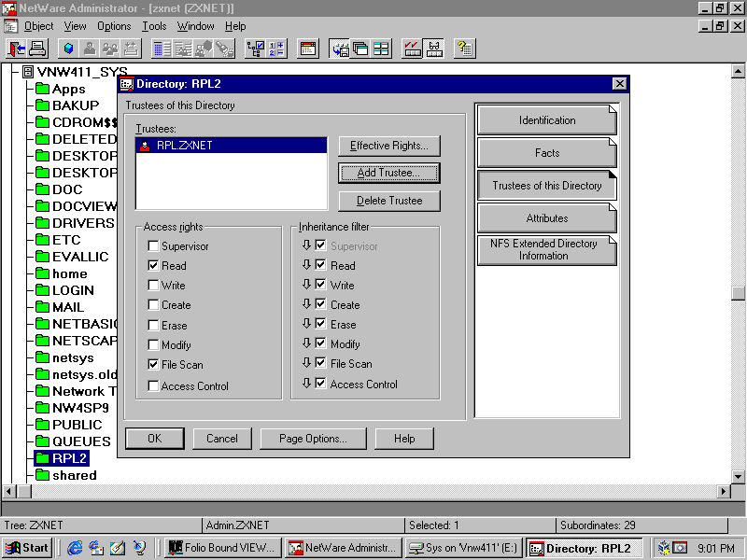The width and height of the screenshot is (747, 560).
Task: Click the printer toolbar icon
Action: coord(37,49)
